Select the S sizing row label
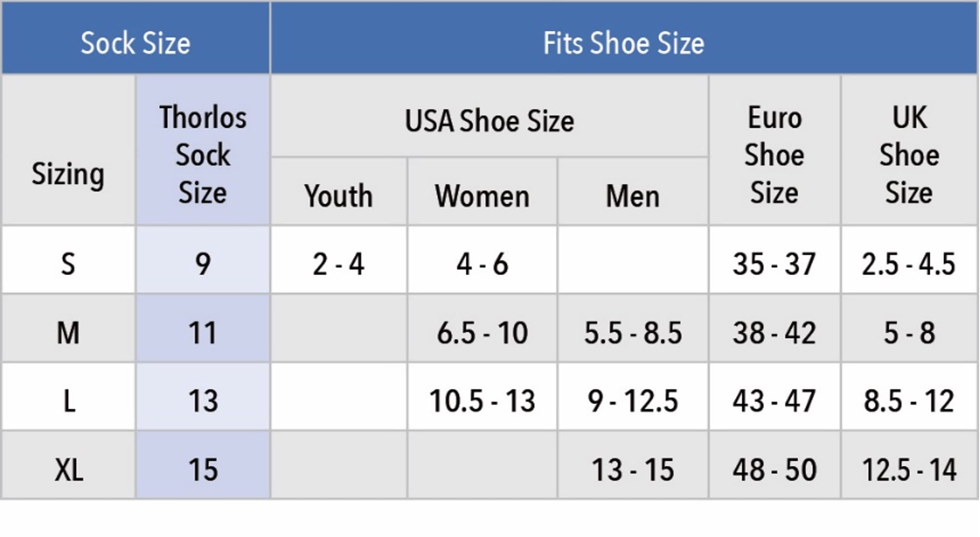980x537 pixels. pos(68,264)
